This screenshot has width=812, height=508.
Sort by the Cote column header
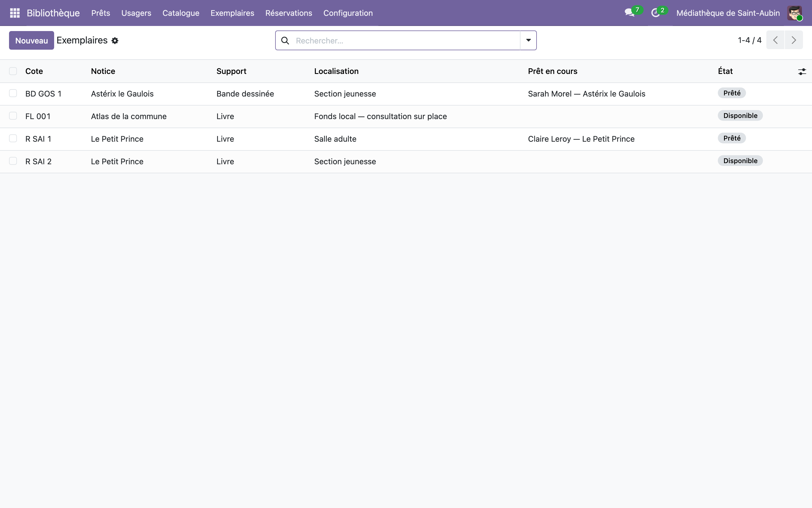click(x=34, y=71)
